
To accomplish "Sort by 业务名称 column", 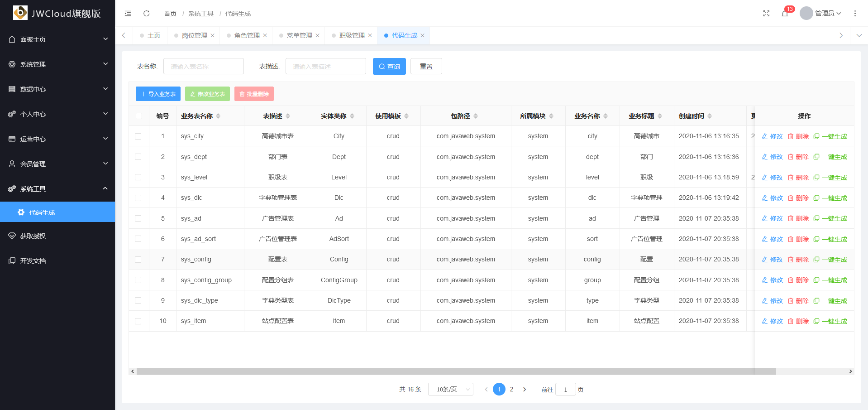I will [606, 116].
